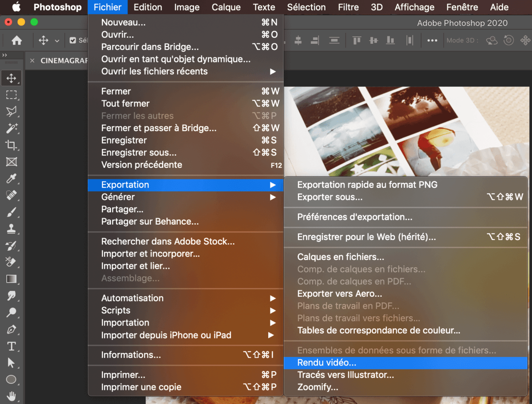Expand the Ouvrir les fichiers récents submenu
Screen dimensions: 532x404
[x=155, y=71]
